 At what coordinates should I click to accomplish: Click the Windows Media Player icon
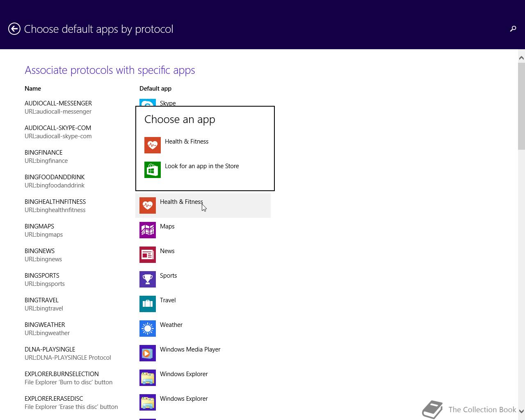coord(148,353)
